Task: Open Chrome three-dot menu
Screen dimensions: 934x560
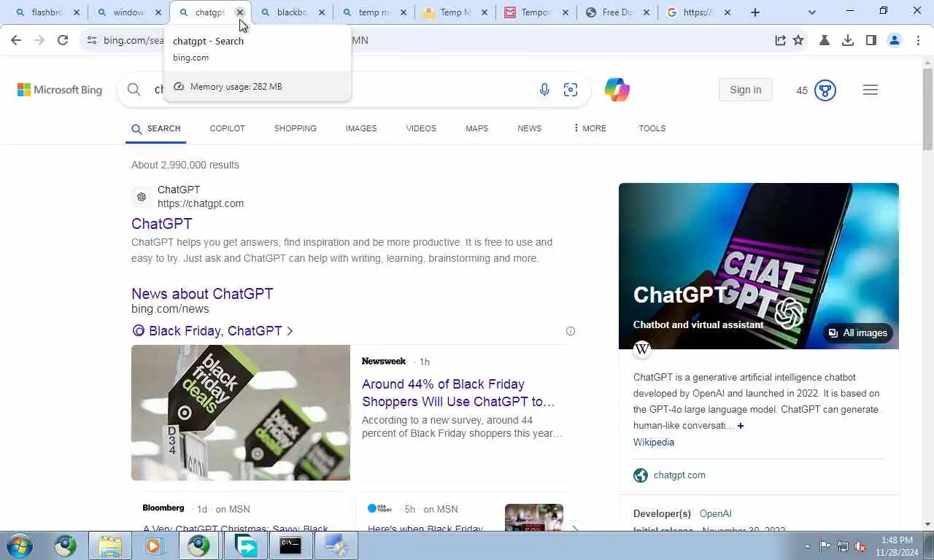Action: click(918, 40)
